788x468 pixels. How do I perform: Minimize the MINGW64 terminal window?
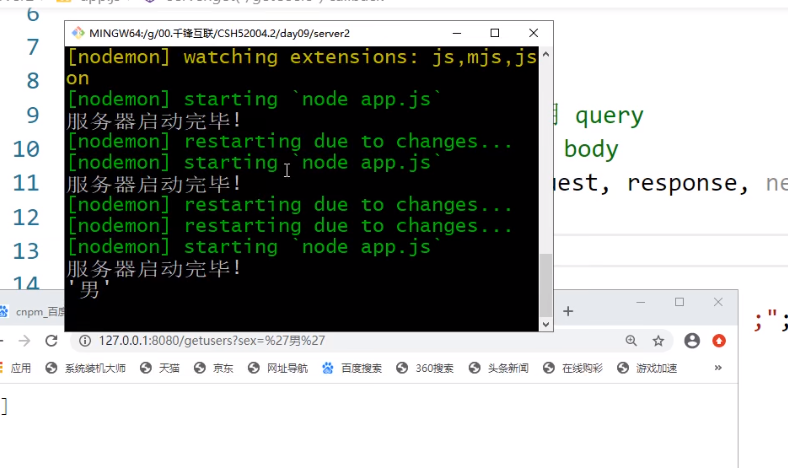pyautogui.click(x=457, y=33)
